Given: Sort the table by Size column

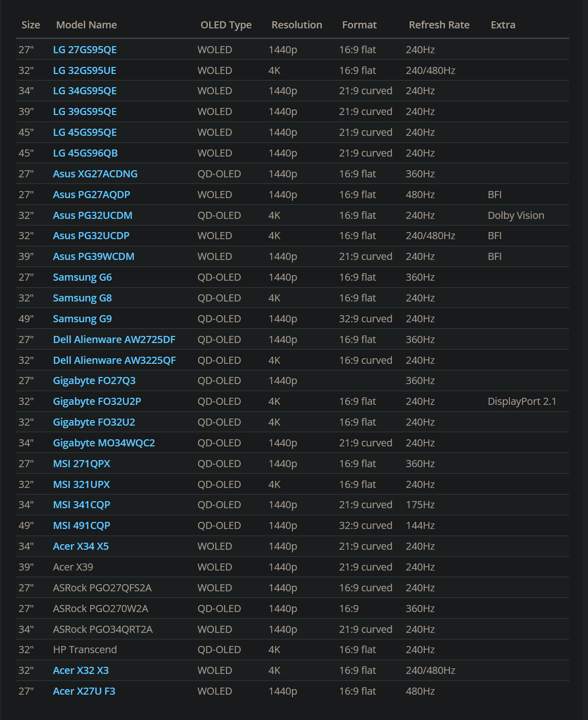Looking at the screenshot, I should click(x=30, y=24).
